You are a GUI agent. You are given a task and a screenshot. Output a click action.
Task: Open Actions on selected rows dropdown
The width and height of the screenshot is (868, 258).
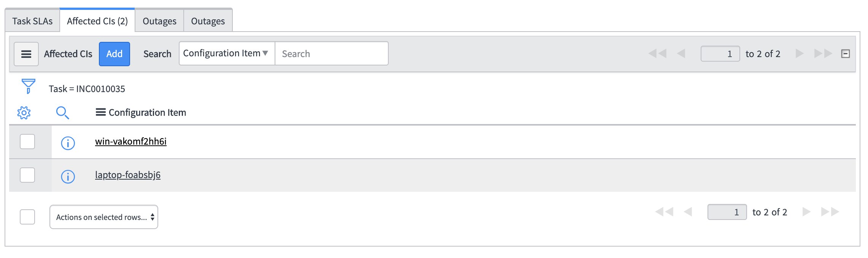pyautogui.click(x=104, y=217)
